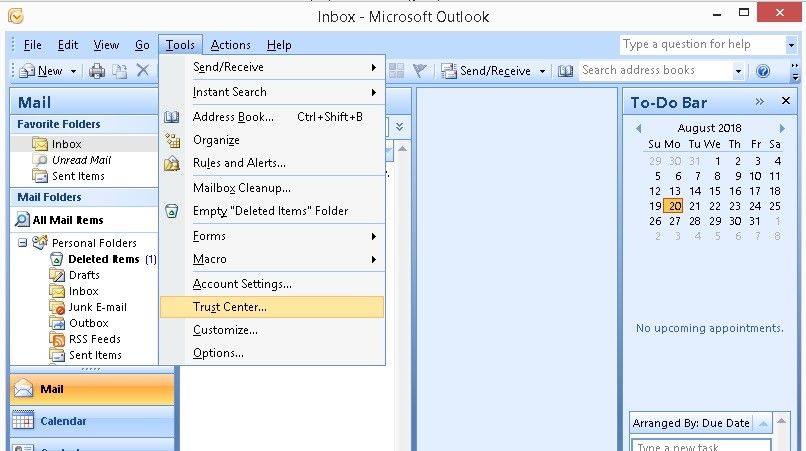806x451 pixels.
Task: Open the View menu
Action: pos(106,45)
